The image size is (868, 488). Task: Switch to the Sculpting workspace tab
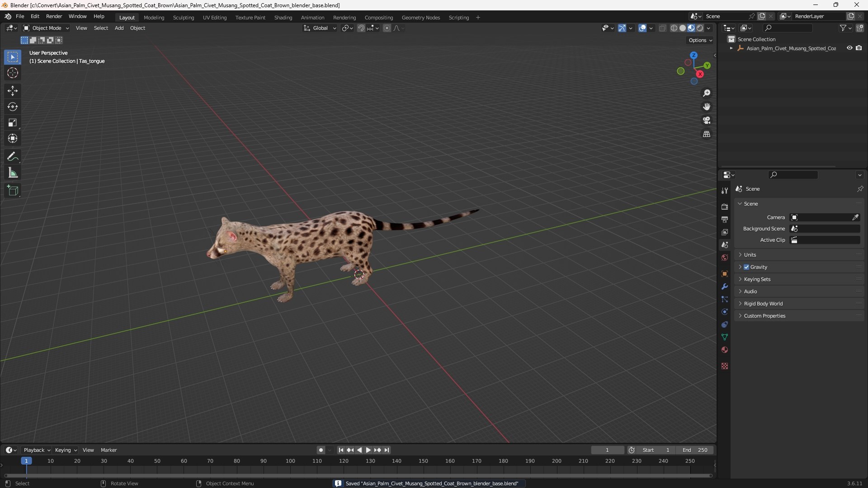(x=183, y=18)
